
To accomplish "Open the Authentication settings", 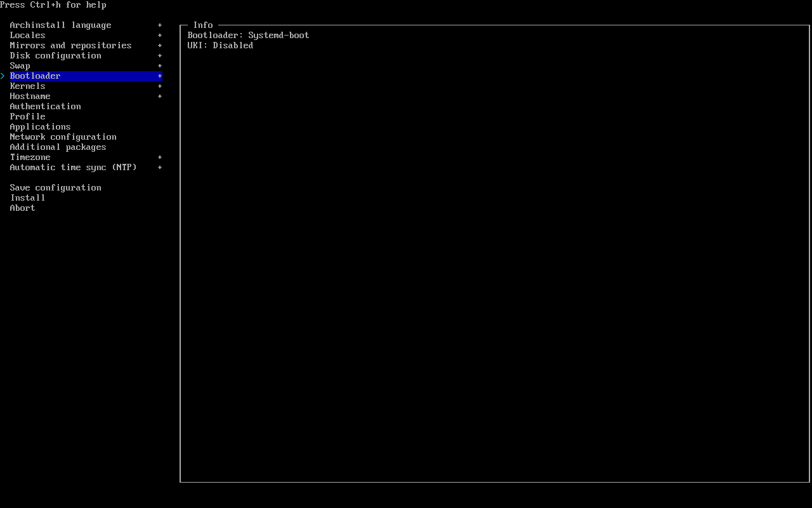I will [45, 107].
